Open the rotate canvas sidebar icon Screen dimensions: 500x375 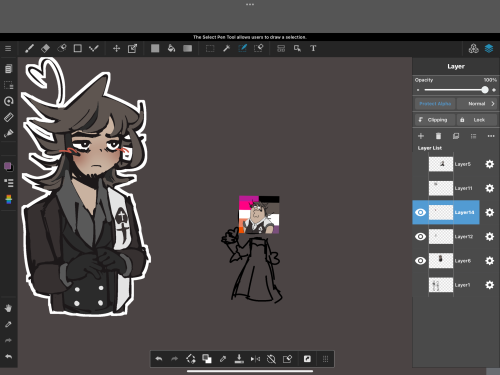(9, 101)
